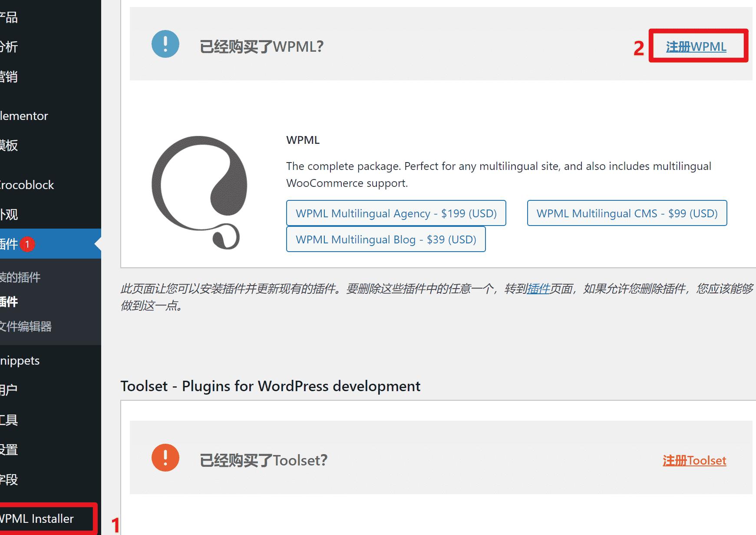Click the 注册Toolset register link

click(694, 460)
